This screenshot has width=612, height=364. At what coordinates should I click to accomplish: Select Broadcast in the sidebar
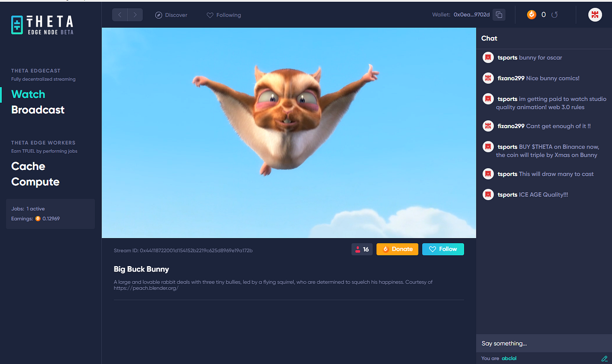coord(38,110)
